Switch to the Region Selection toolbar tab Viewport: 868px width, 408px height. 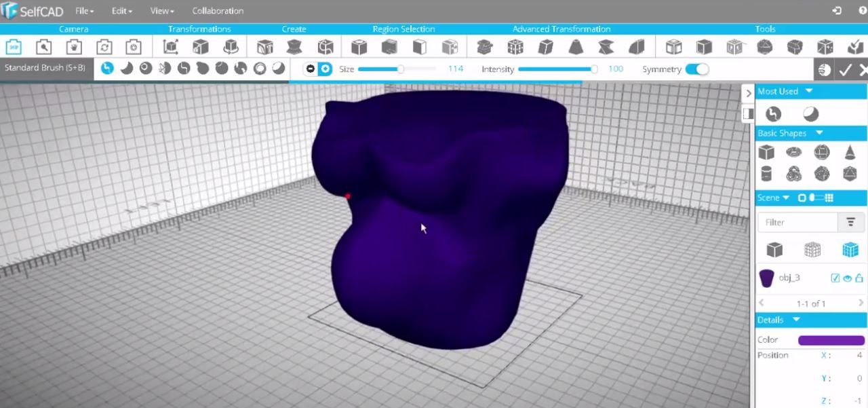(x=403, y=29)
